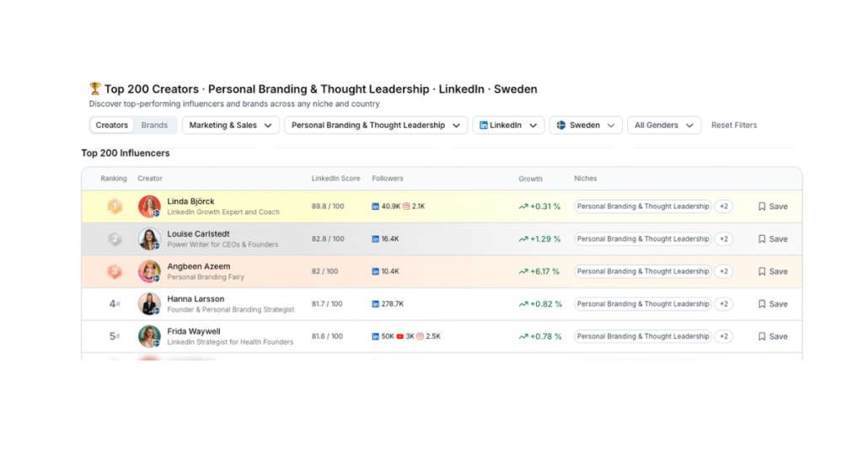Click the Followers column header
The height and width of the screenshot is (456, 868).
click(x=388, y=178)
